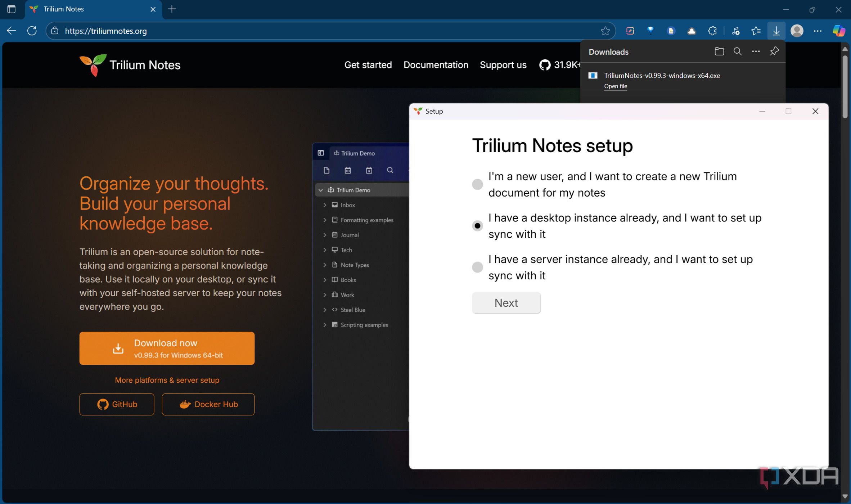The image size is (851, 504).
Task: Click the Trilium Notes logo
Action: pos(130,65)
